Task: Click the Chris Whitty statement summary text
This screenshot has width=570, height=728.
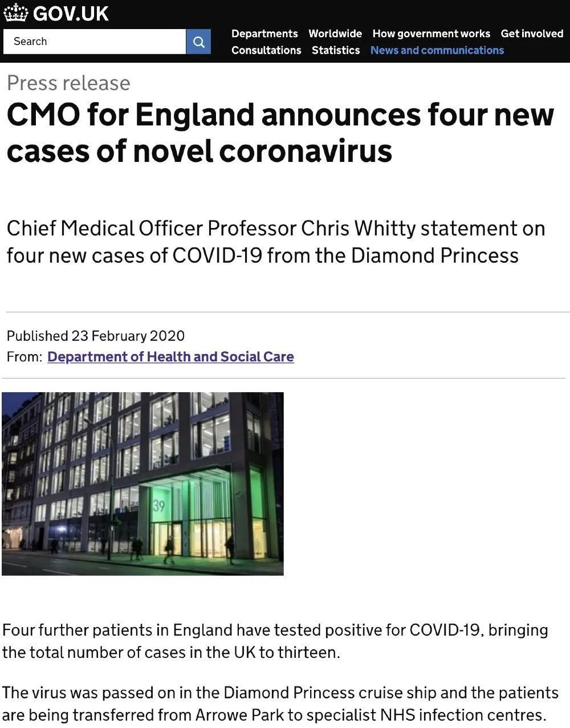Action: [275, 242]
